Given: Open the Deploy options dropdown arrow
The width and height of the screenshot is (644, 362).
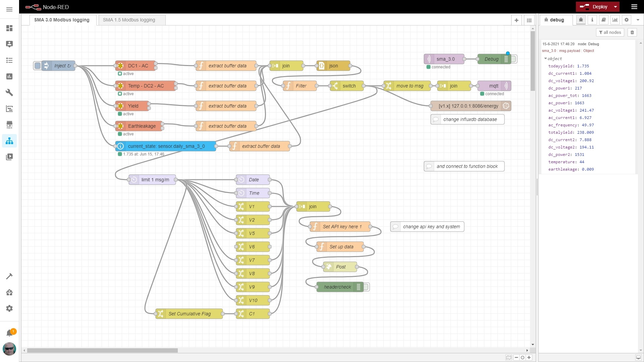Looking at the screenshot, I should (615, 7).
